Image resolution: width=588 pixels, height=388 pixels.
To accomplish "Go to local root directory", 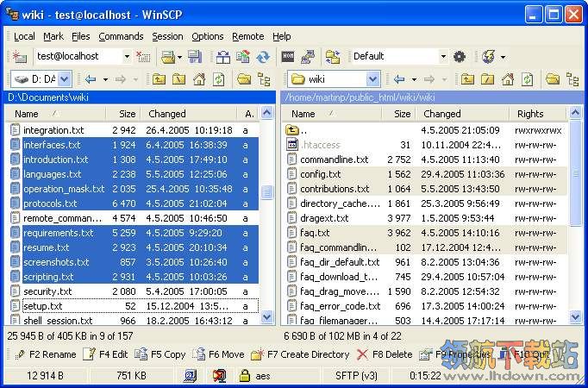I will click(178, 79).
